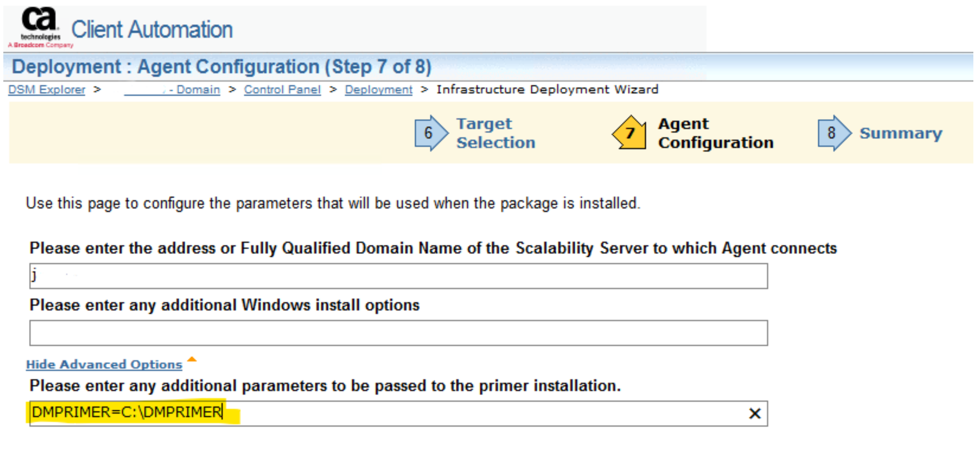Jump to the Summary step
This screenshot has width=980, height=471.
coord(901,133)
